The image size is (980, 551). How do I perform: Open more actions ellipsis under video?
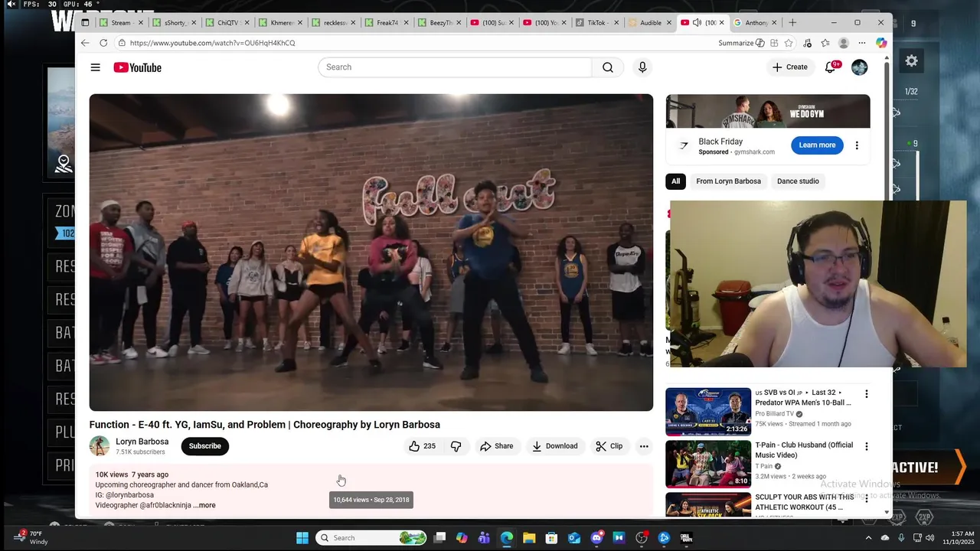click(644, 446)
